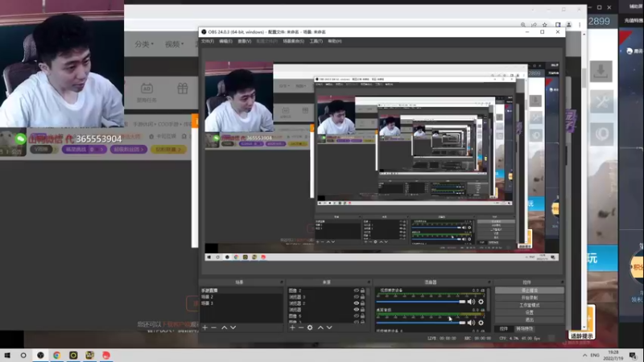
Task: Expand the 视频 dropdown on the webpage
Action: [x=174, y=44]
